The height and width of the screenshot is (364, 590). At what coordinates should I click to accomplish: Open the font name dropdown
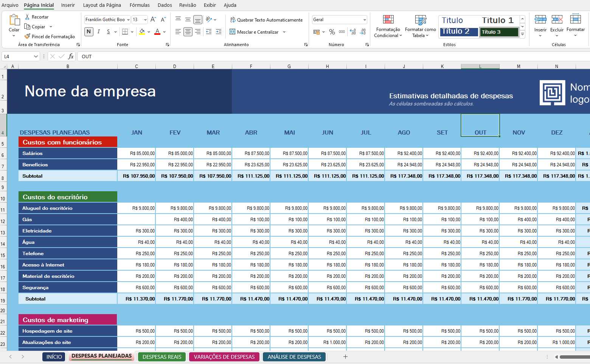pyautogui.click(x=128, y=20)
